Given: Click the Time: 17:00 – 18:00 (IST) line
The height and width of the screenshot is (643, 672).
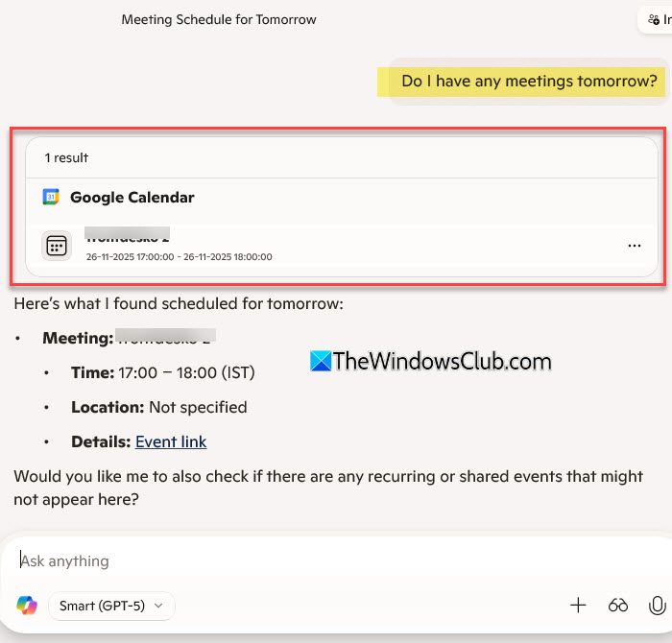Looking at the screenshot, I should (163, 372).
